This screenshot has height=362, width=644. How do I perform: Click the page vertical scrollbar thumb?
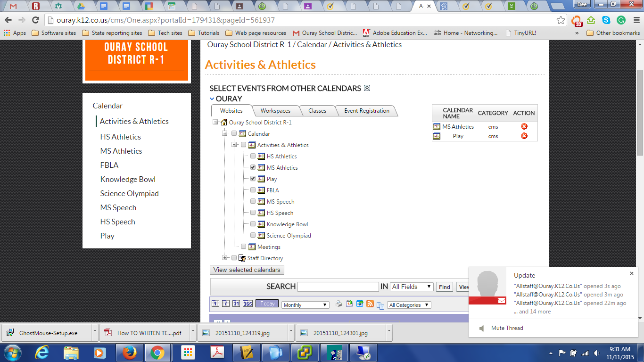640,112
